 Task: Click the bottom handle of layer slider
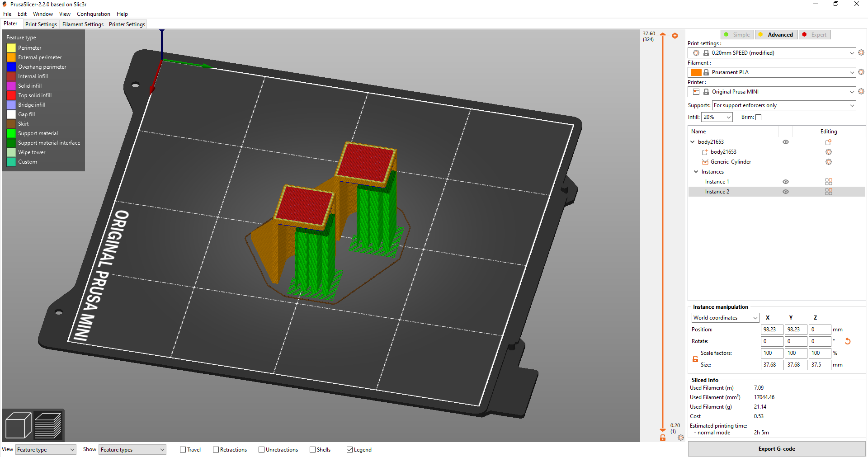[x=663, y=430]
